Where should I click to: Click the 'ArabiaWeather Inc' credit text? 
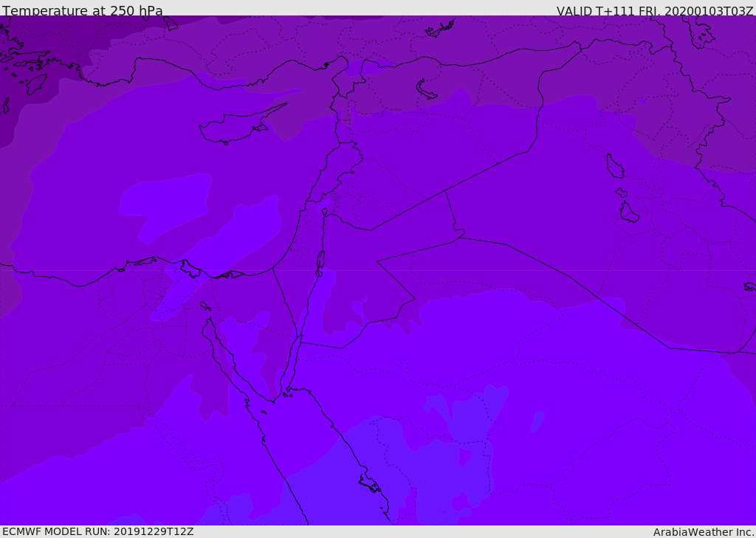(703, 532)
